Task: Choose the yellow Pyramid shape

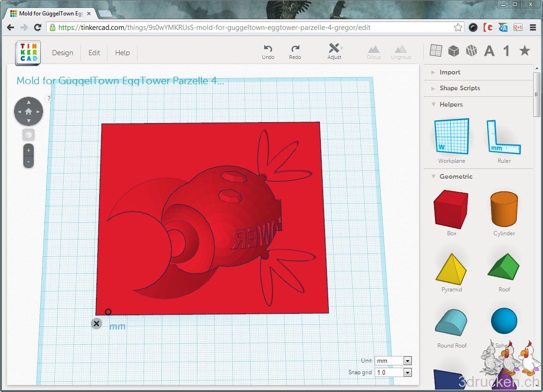Action: 452,269
